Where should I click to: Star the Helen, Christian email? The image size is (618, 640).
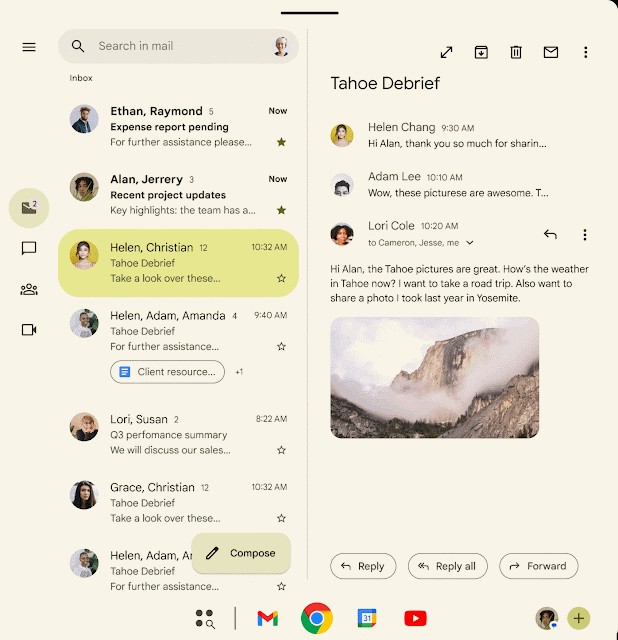pos(281,279)
